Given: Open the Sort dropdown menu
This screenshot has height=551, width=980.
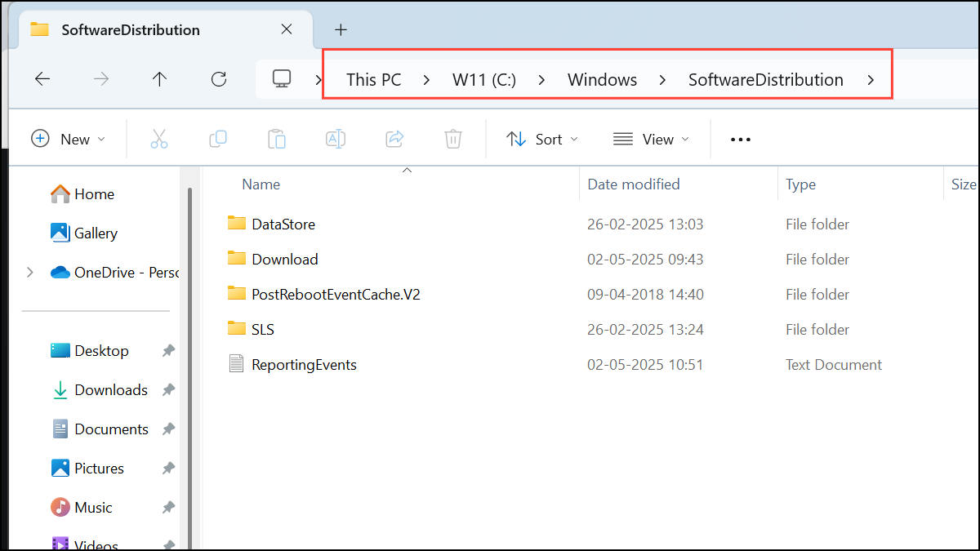Looking at the screenshot, I should [x=542, y=140].
